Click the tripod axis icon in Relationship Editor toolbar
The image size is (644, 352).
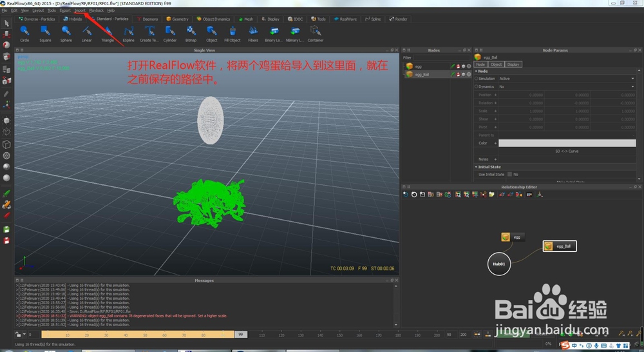pos(540,195)
